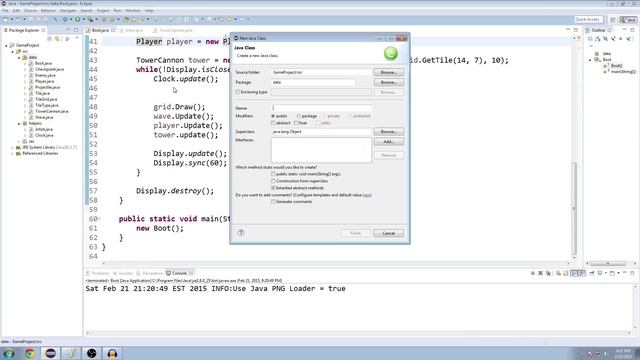Click the 'here' templates link
Image resolution: width=640 pixels, height=360 pixels.
(x=367, y=195)
